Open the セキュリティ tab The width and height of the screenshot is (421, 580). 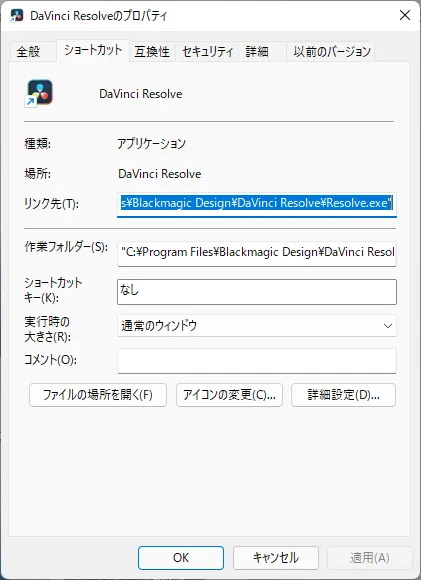pos(208,51)
